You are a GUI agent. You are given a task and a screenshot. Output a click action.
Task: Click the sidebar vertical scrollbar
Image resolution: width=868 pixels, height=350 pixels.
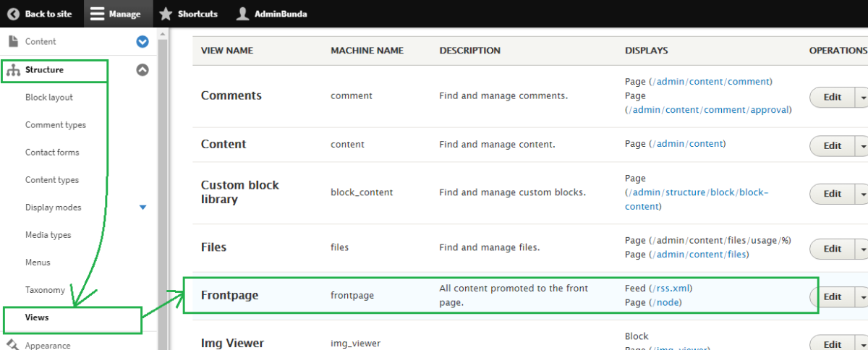point(163,188)
